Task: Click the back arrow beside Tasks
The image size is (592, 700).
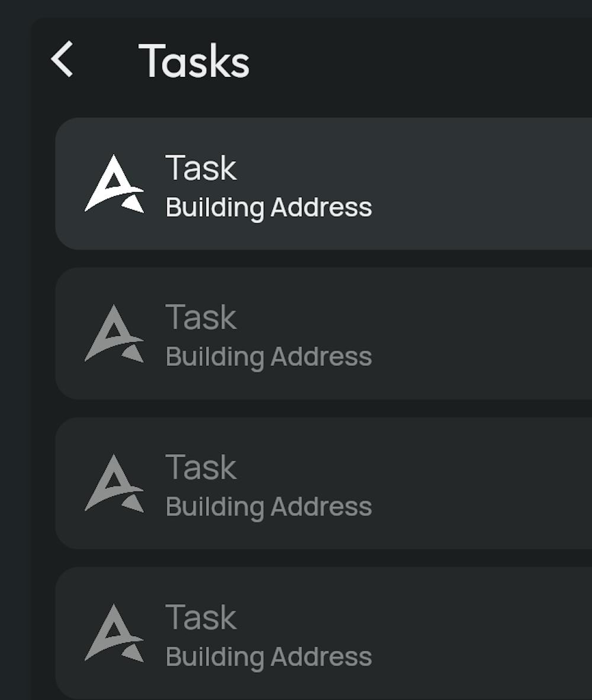Action: click(62, 59)
